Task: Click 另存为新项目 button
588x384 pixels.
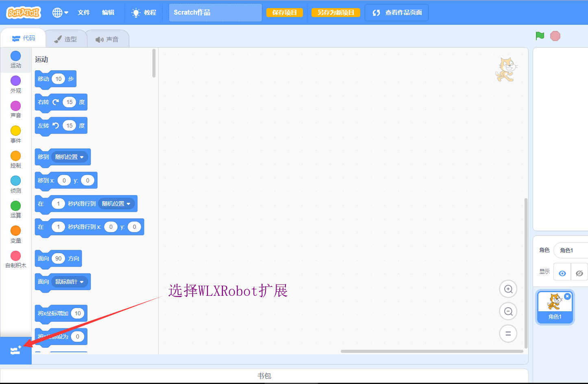Action: (x=336, y=13)
